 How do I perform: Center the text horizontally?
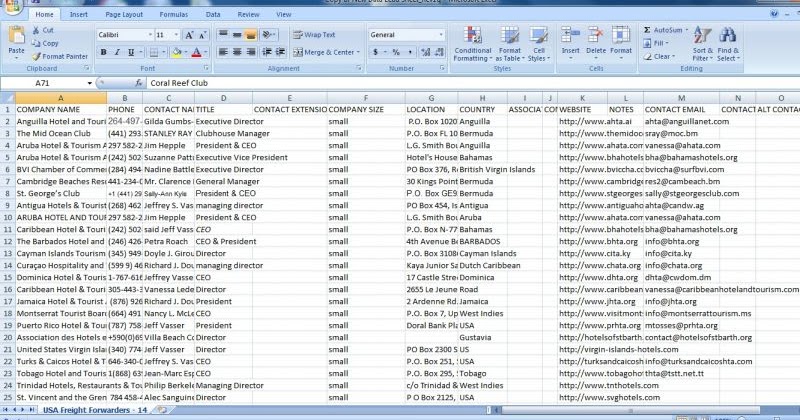coord(237,52)
